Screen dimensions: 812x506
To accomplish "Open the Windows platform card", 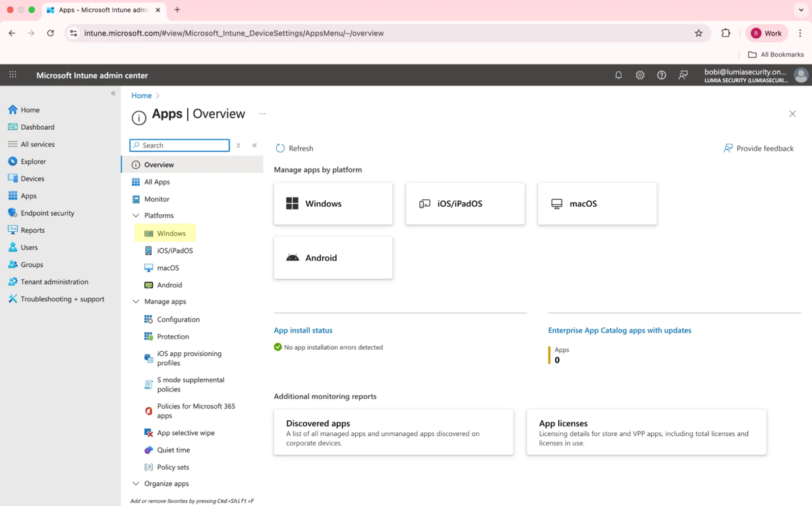I will point(333,204).
